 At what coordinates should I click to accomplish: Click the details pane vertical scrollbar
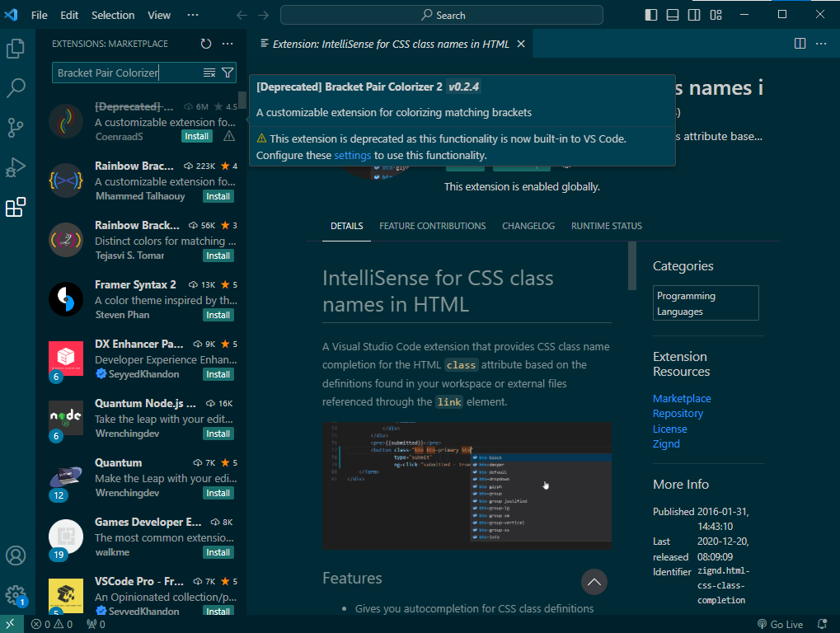632,265
